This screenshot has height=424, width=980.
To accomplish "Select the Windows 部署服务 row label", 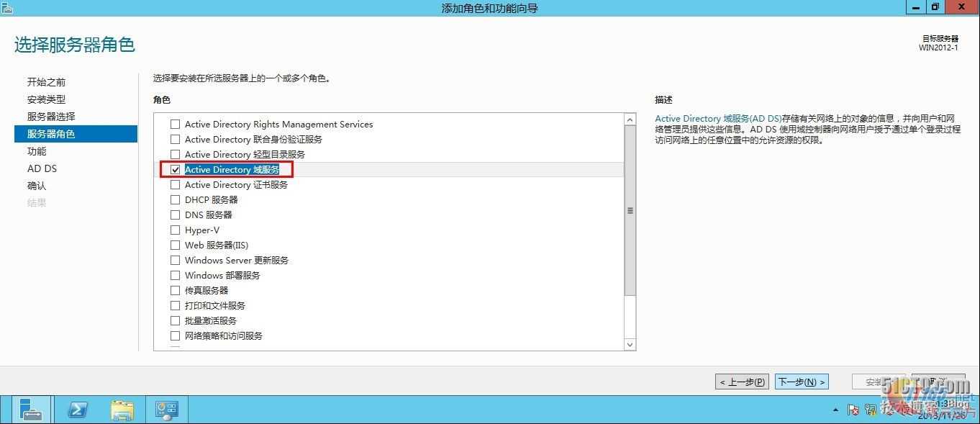I will (222, 276).
